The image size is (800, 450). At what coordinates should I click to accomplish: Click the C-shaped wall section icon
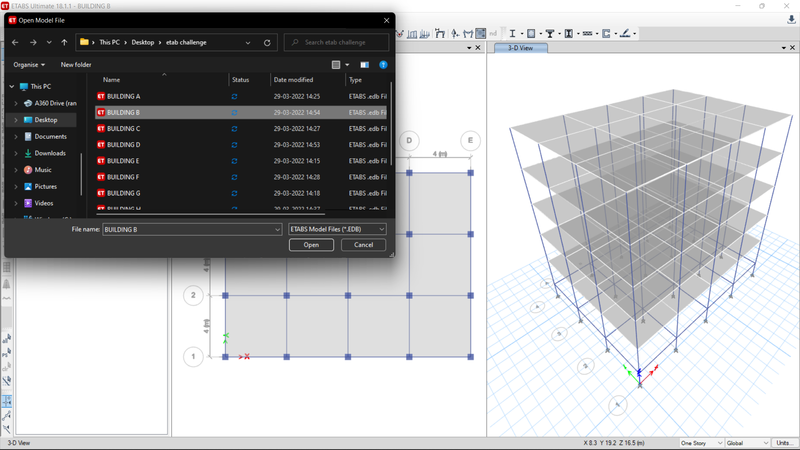click(x=606, y=34)
